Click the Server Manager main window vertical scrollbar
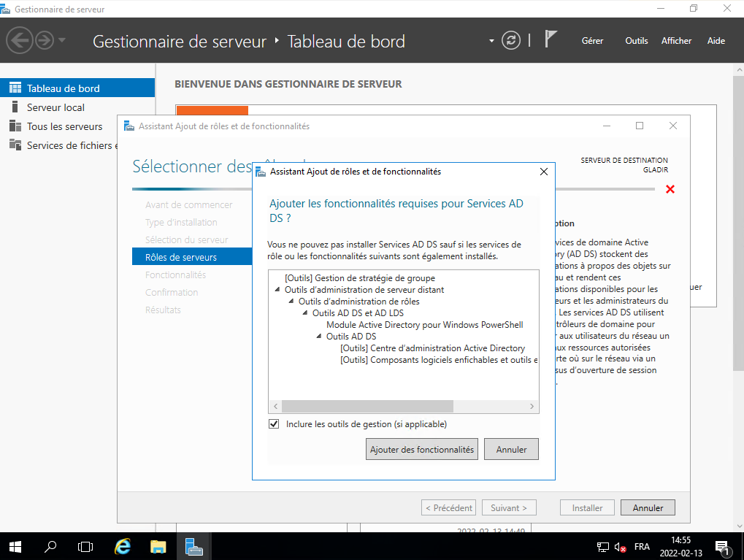744x560 pixels. tap(738, 223)
